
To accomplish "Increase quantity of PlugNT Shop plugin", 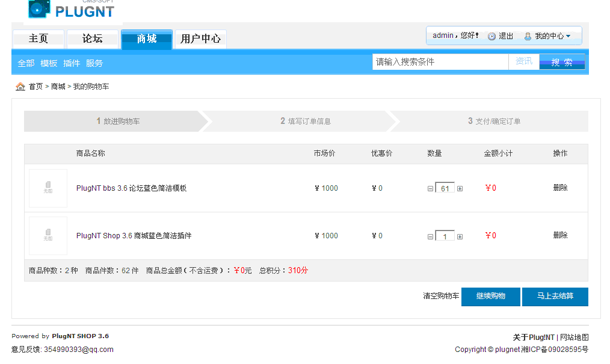I will 460,236.
